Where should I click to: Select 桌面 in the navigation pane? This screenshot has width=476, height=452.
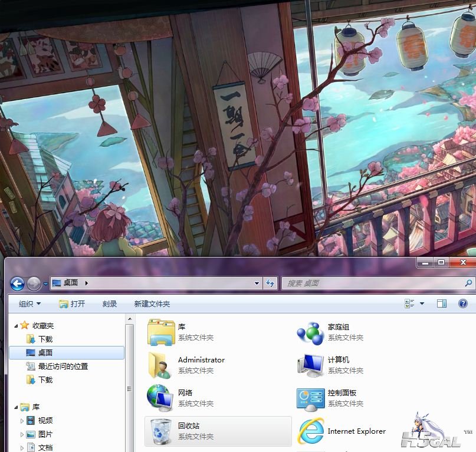[67, 352]
